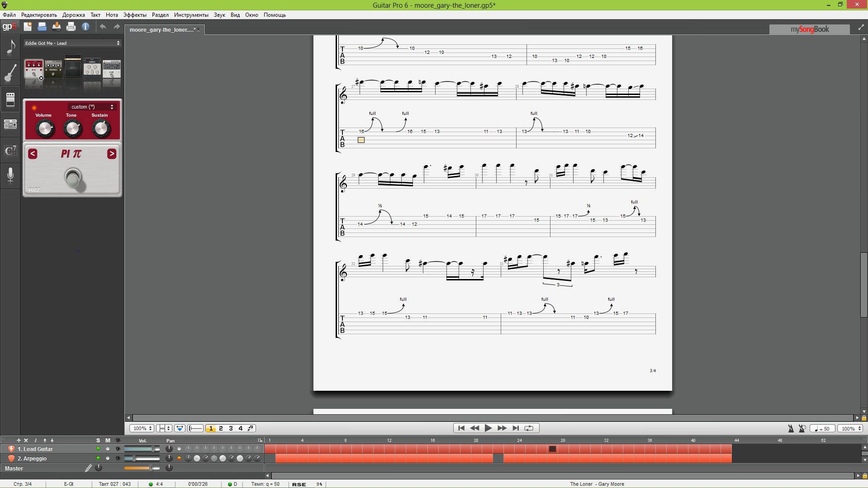The width and height of the screenshot is (868, 488).
Task: Move the track up
Action: [x=45, y=440]
